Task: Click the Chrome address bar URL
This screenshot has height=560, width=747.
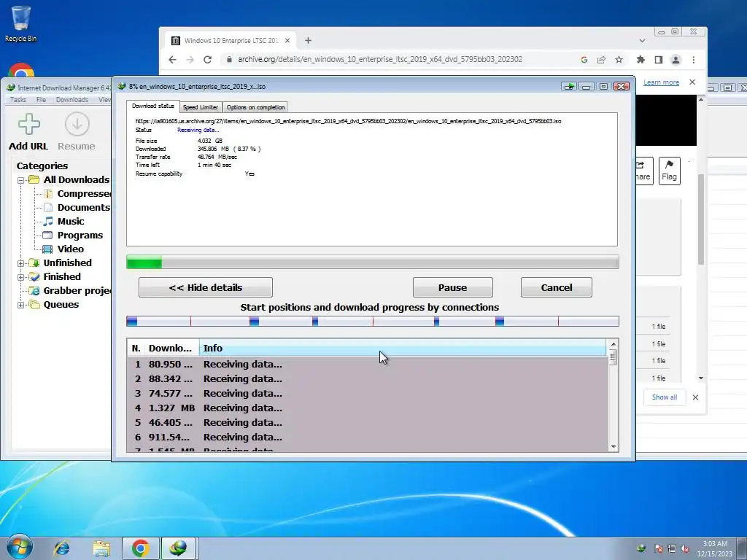Action: [x=380, y=60]
